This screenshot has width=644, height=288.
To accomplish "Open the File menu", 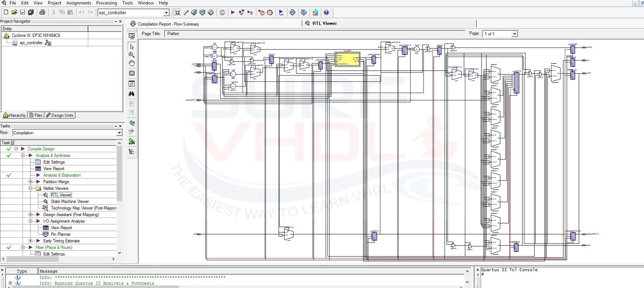I will pyautogui.click(x=13, y=3).
